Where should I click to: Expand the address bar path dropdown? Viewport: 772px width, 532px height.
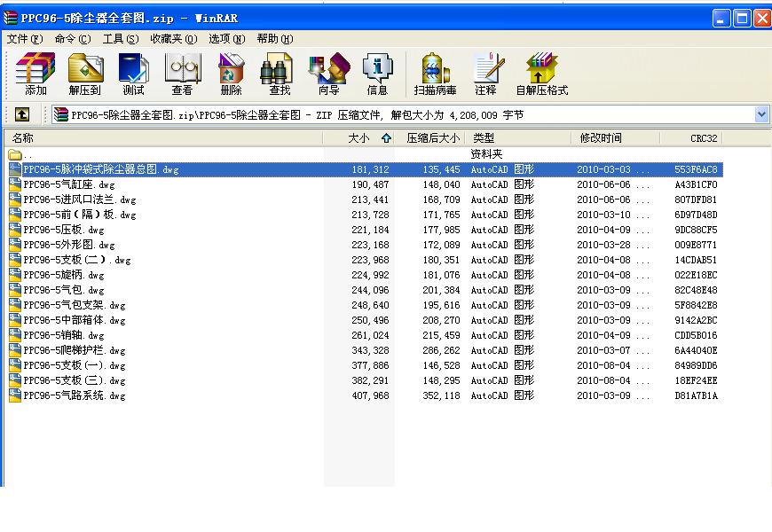(761, 114)
